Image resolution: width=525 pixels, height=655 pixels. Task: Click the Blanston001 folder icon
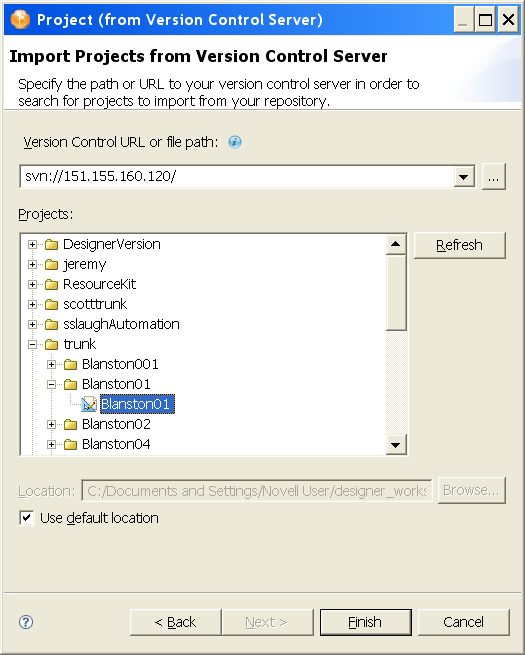pos(71,364)
